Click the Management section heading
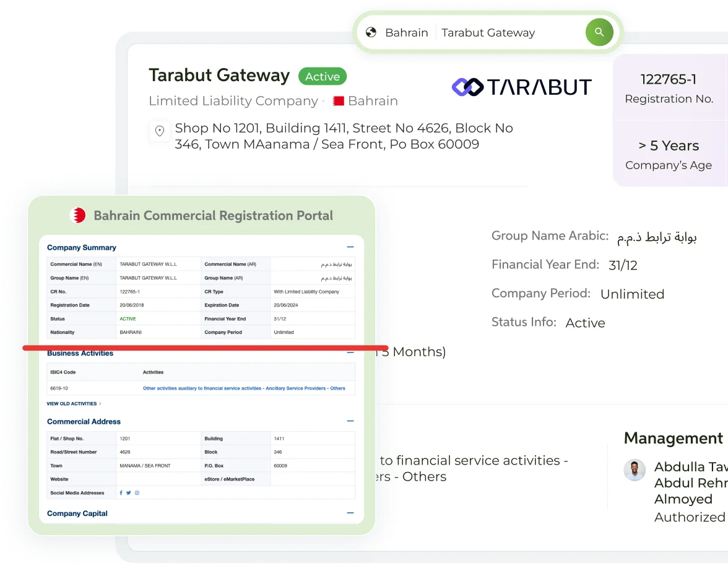The image size is (728, 568). (x=674, y=438)
